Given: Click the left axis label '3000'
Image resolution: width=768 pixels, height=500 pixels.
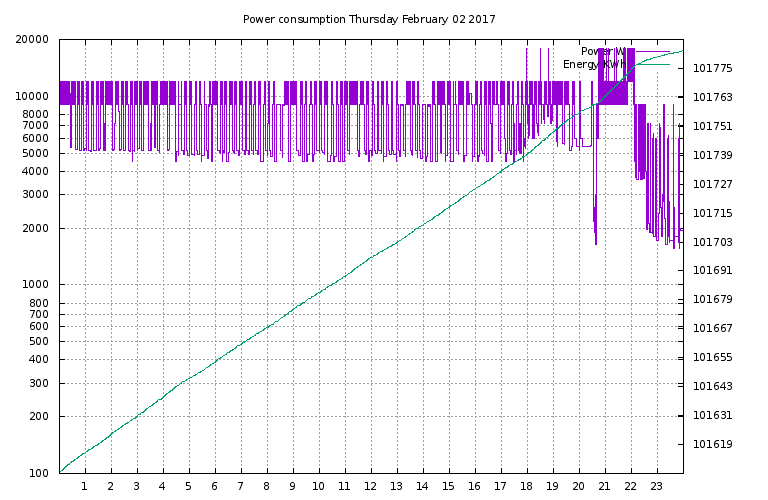Looking at the screenshot, I should (x=35, y=194).
